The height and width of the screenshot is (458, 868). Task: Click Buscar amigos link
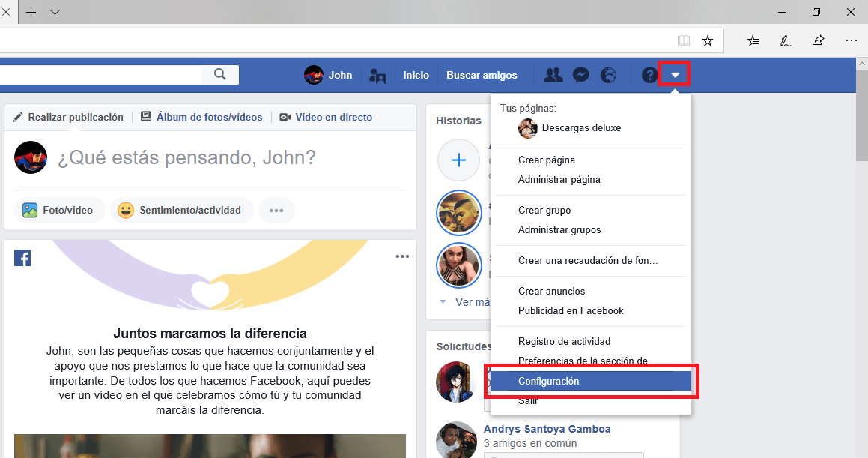[x=482, y=75]
